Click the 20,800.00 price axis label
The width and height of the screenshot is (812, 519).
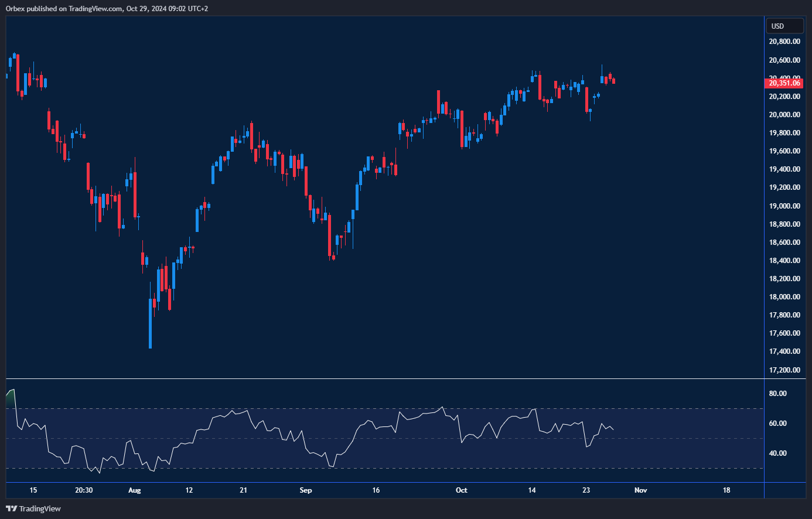[x=784, y=42]
